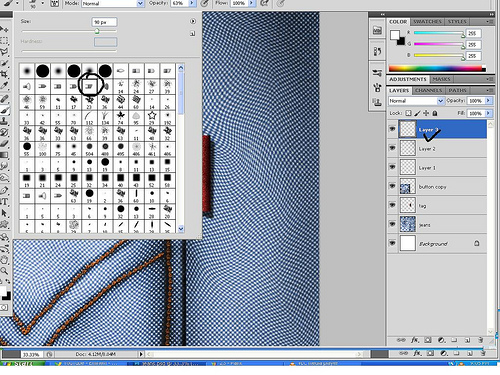This screenshot has width=500, height=375.
Task: Select the Layer 2 row
Action: point(437,148)
